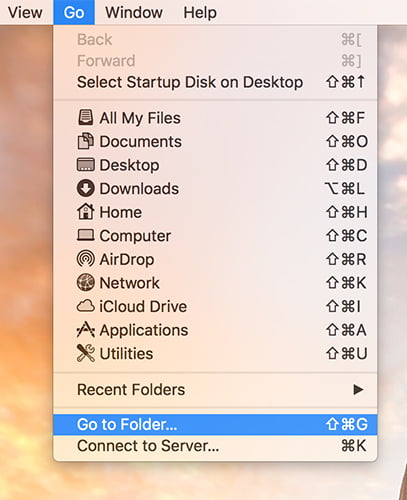Open the Window menu
Screen dimensions: 407x500
[134, 13]
